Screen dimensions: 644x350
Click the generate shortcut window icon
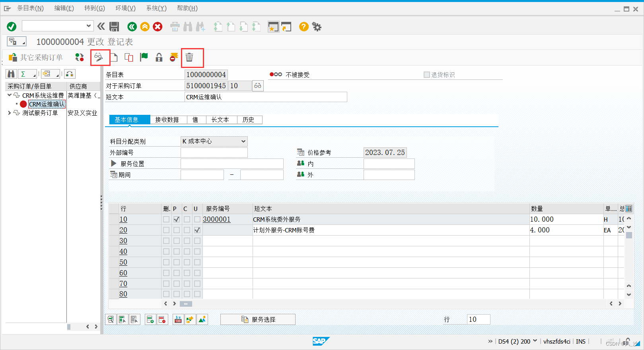click(x=286, y=27)
